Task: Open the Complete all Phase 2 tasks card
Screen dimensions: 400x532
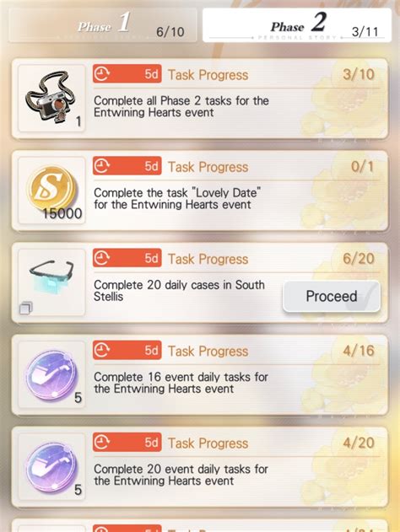Action: [x=200, y=99]
